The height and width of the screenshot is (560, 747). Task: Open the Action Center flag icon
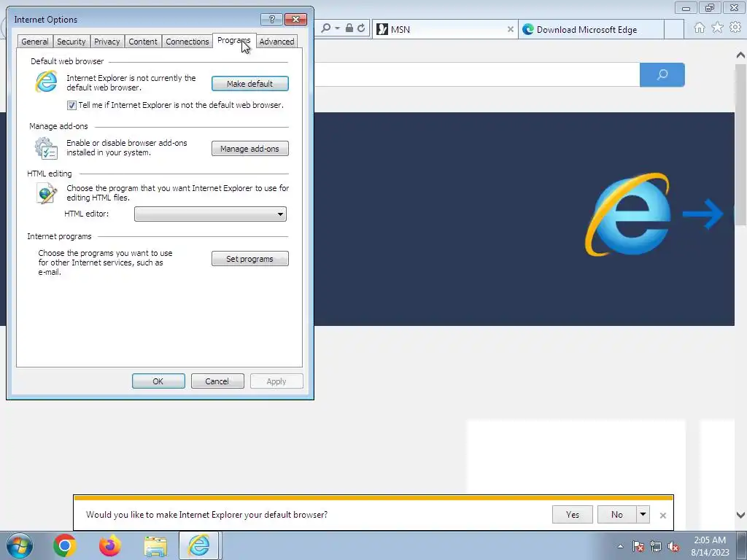(638, 547)
